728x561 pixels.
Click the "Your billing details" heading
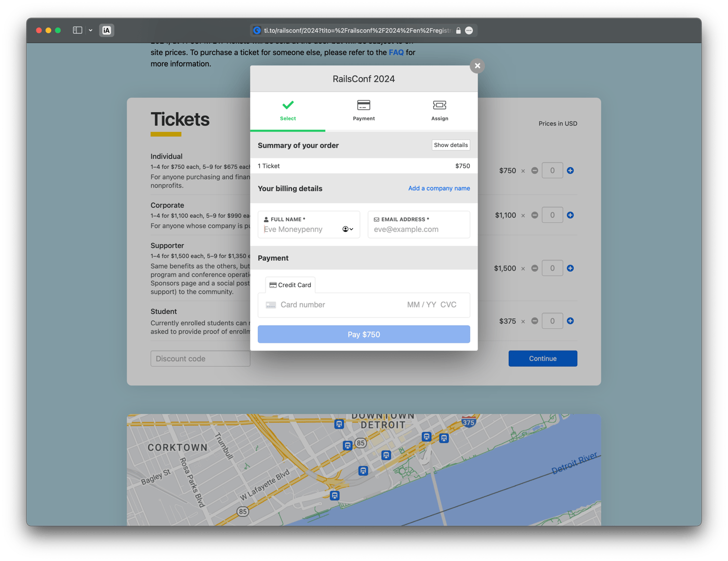pyautogui.click(x=290, y=189)
